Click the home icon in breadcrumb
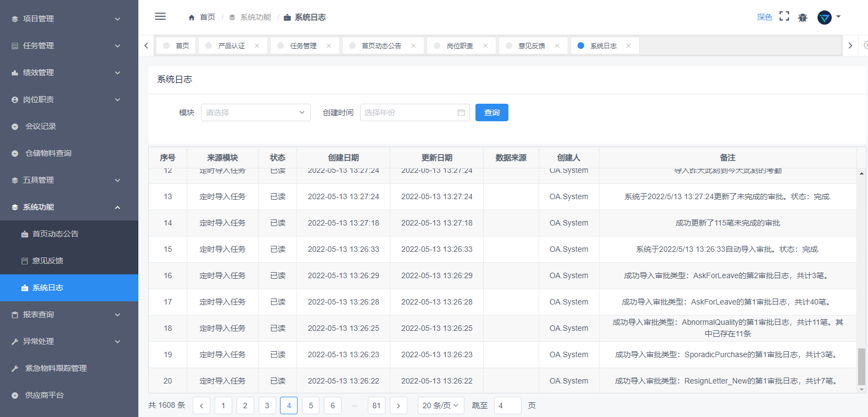Image resolution: width=868 pixels, height=417 pixels. [x=192, y=18]
